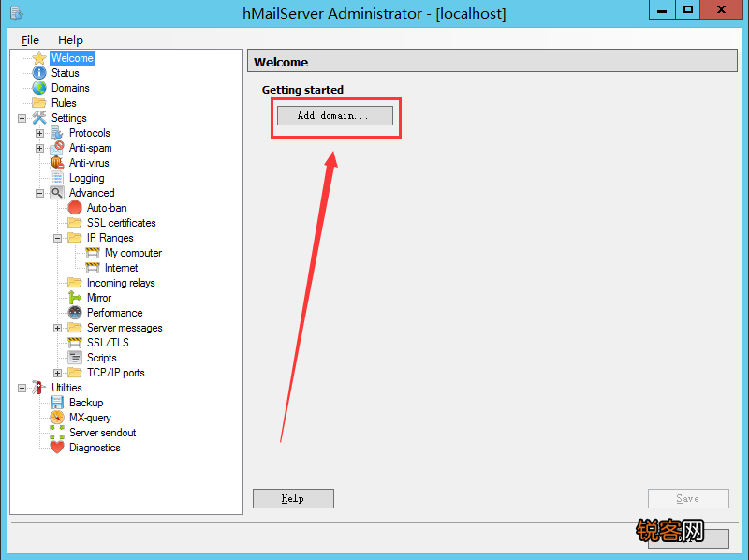
Task: Select the Auto-ban label
Action: pos(107,208)
